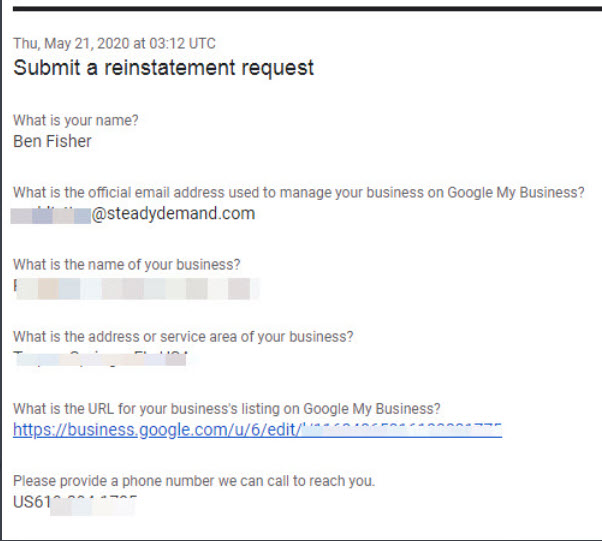Click the 'What is your name?' question label
Screen dimensions: 602x541
pyautogui.click(x=76, y=121)
